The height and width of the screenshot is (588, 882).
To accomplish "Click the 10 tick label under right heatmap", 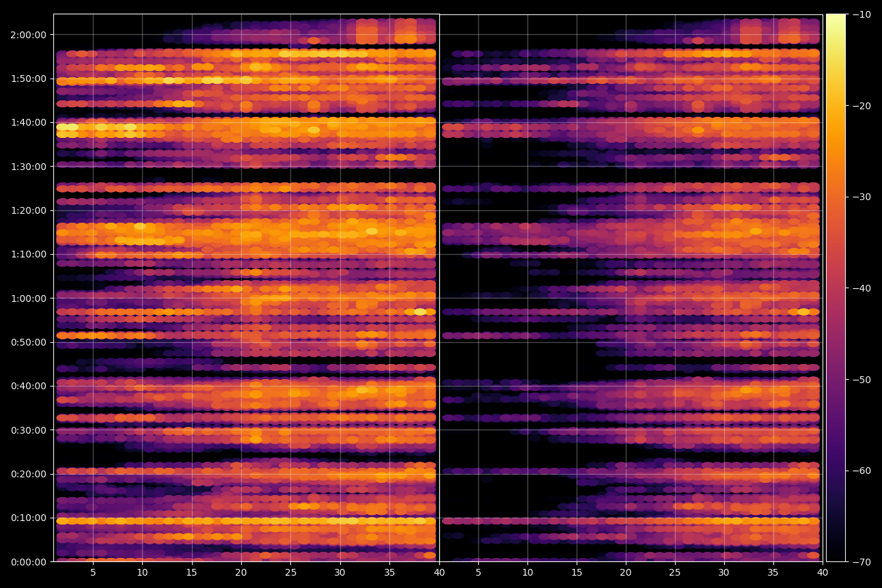I will click(527, 573).
